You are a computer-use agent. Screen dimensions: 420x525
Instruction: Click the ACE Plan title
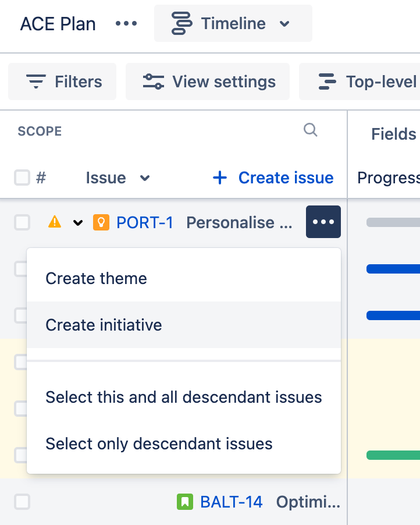coord(58,24)
